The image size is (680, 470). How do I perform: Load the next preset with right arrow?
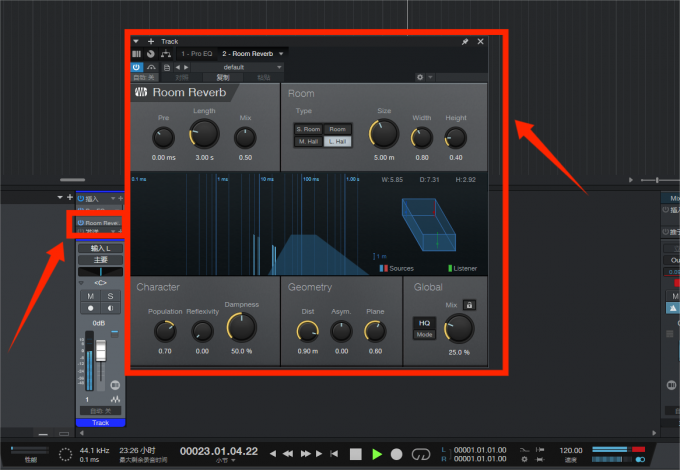click(186, 67)
